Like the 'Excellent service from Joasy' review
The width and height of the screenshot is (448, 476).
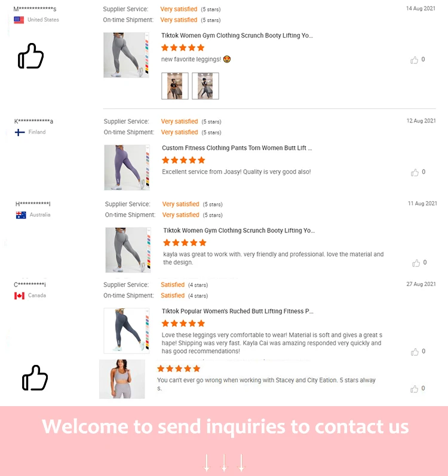(x=415, y=173)
